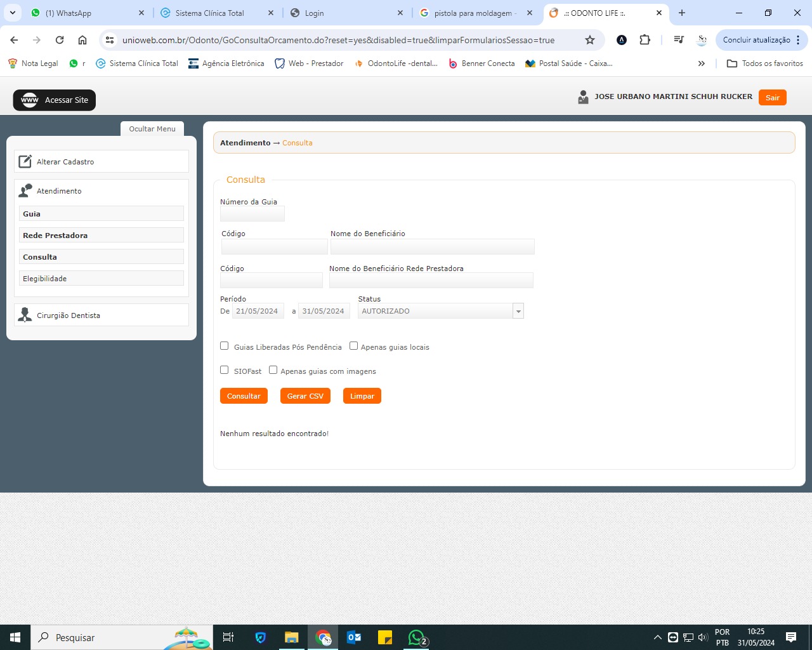
Task: Click the Alterar Cadastro edit icon
Action: pyautogui.click(x=25, y=161)
